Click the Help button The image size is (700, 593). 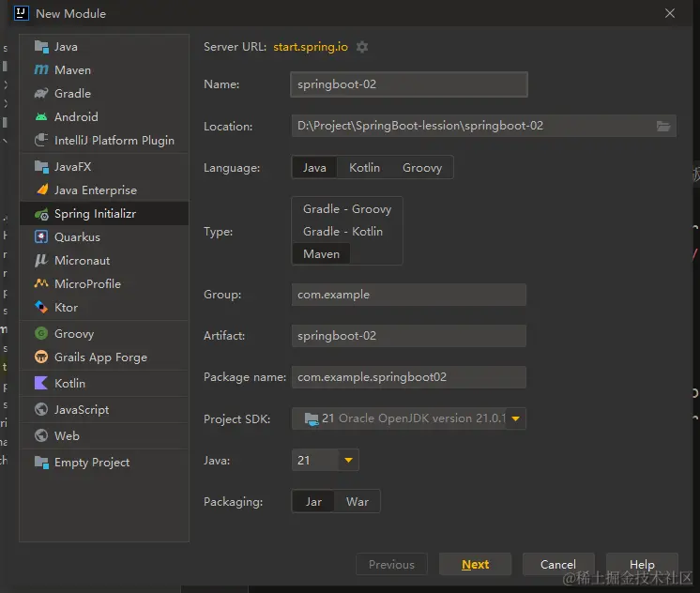point(642,564)
